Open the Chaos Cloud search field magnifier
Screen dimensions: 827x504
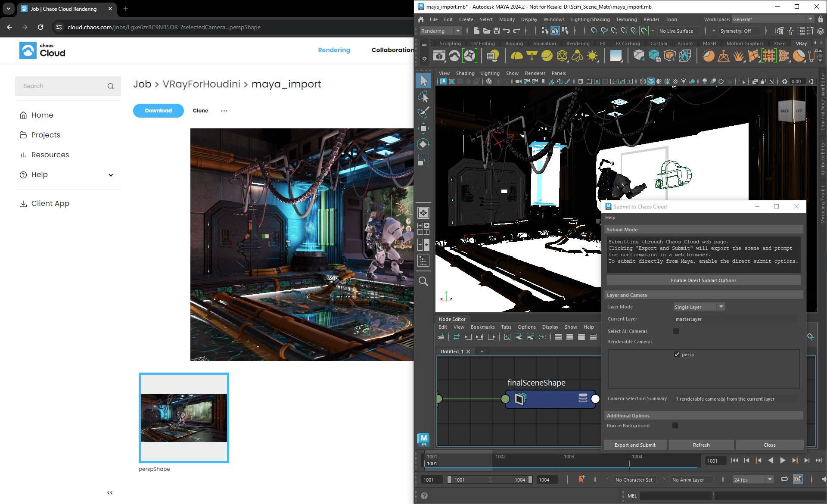click(x=111, y=86)
